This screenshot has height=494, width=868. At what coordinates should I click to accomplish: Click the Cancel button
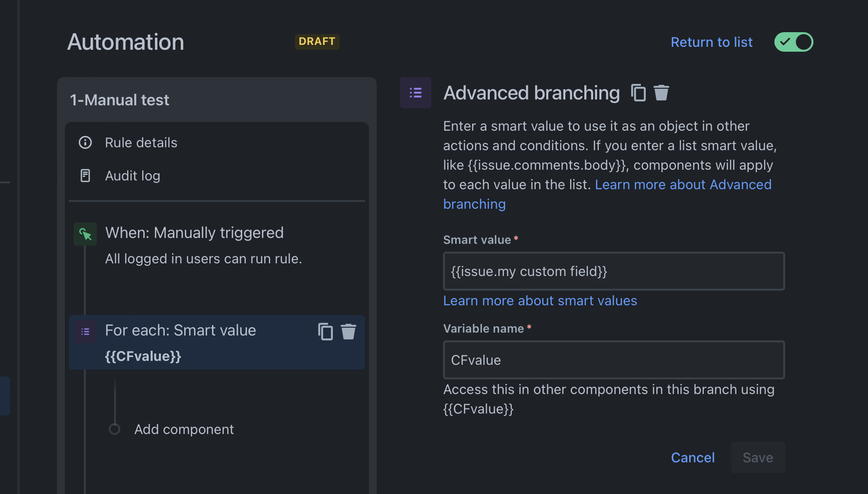[x=693, y=457]
